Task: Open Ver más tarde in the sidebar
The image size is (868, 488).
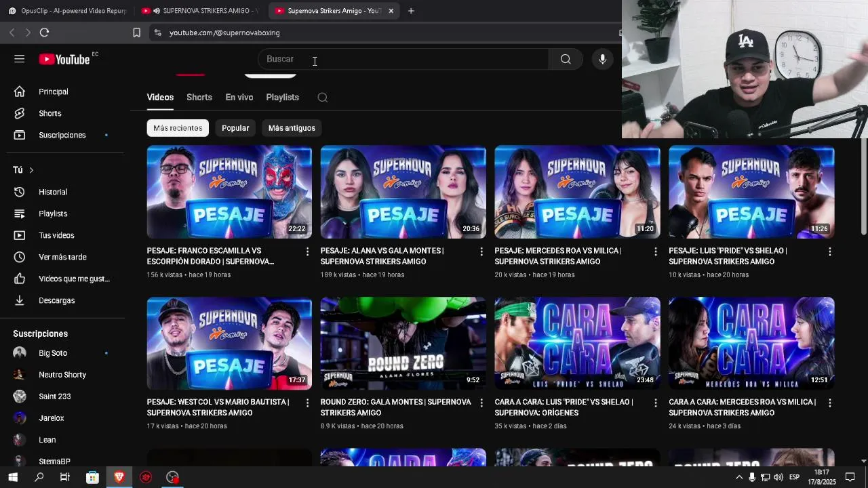Action: pos(62,257)
